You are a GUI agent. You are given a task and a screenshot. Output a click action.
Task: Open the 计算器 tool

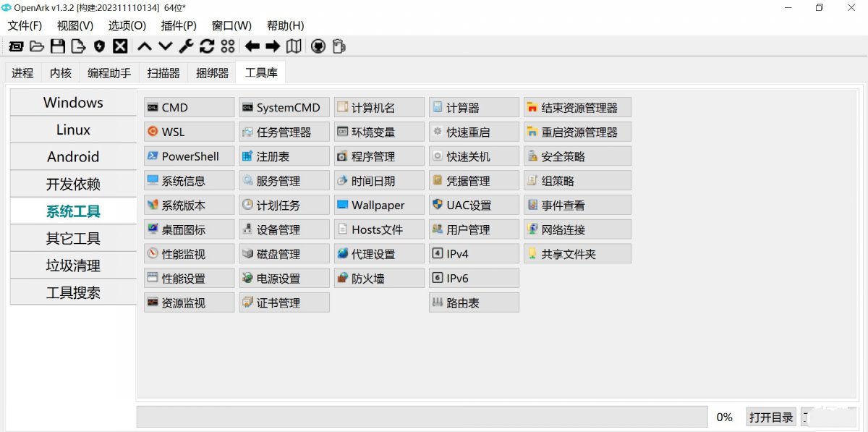pyautogui.click(x=474, y=107)
